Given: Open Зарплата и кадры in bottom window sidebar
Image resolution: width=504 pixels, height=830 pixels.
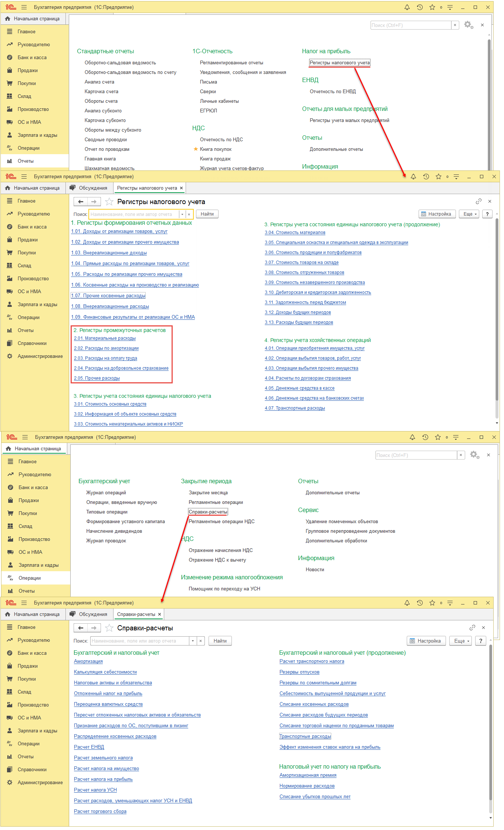Looking at the screenshot, I should click(x=35, y=731).
